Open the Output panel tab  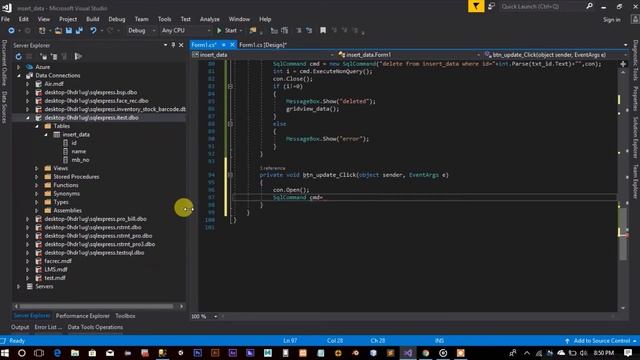tap(20, 327)
